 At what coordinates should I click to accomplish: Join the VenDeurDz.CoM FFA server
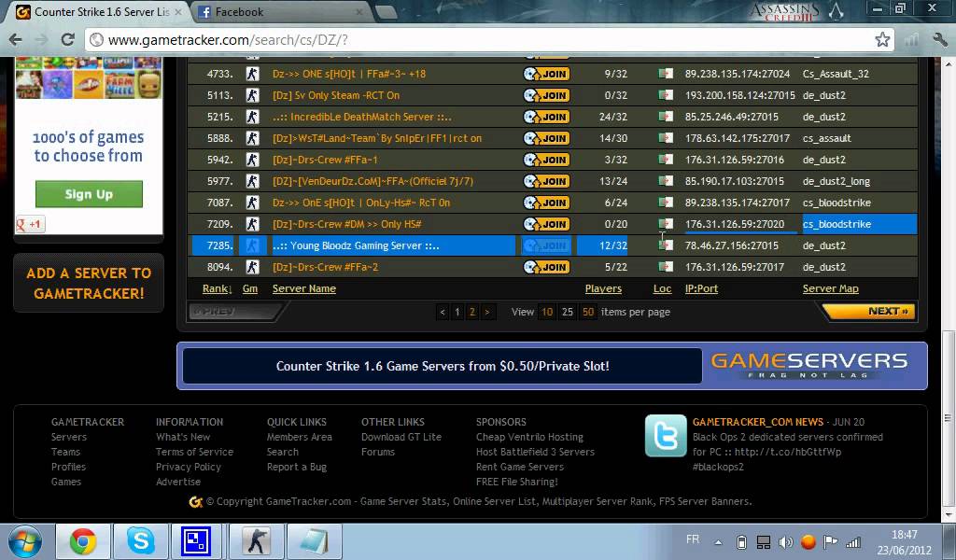point(546,181)
